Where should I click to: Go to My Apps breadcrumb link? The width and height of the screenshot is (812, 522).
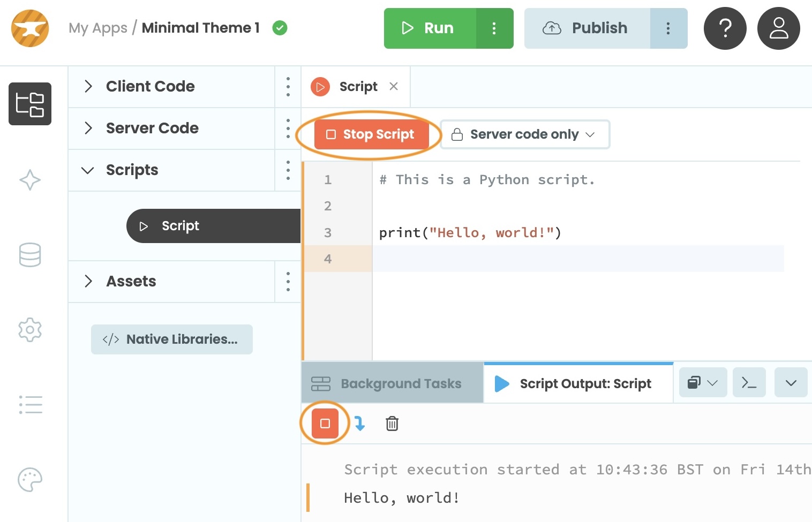98,28
